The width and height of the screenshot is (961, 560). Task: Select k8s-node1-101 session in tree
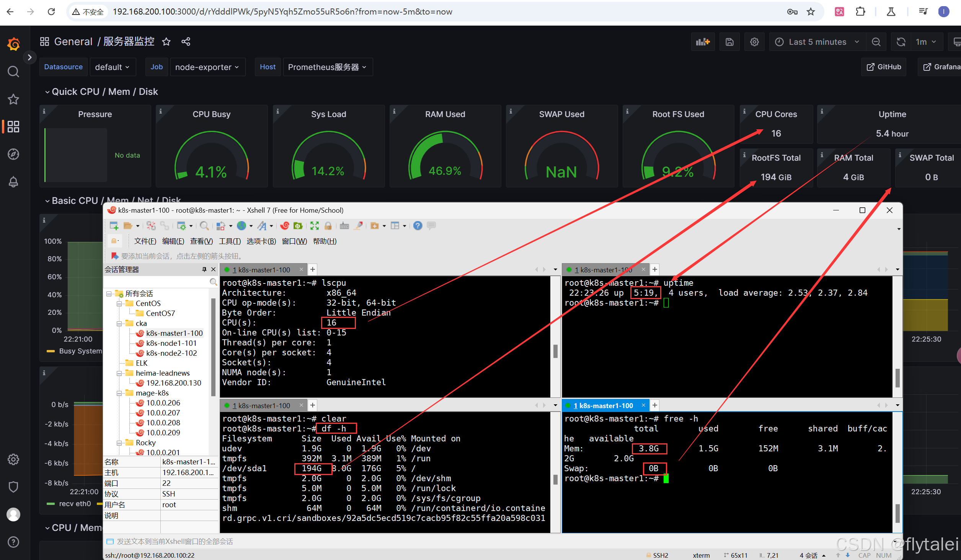[x=171, y=343]
